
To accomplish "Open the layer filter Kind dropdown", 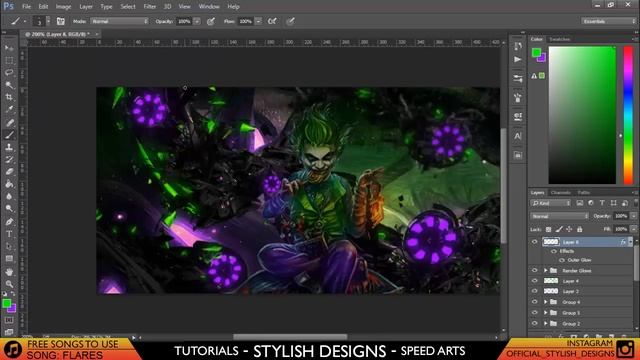I will (x=550, y=203).
